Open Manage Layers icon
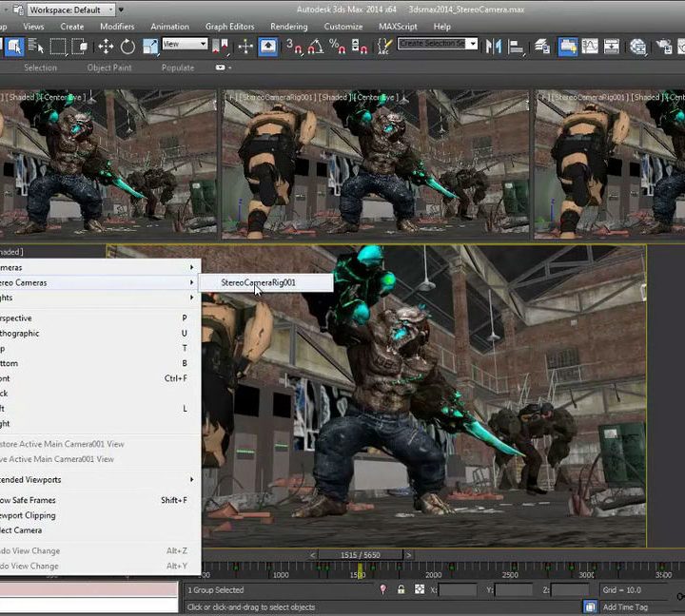 point(542,47)
